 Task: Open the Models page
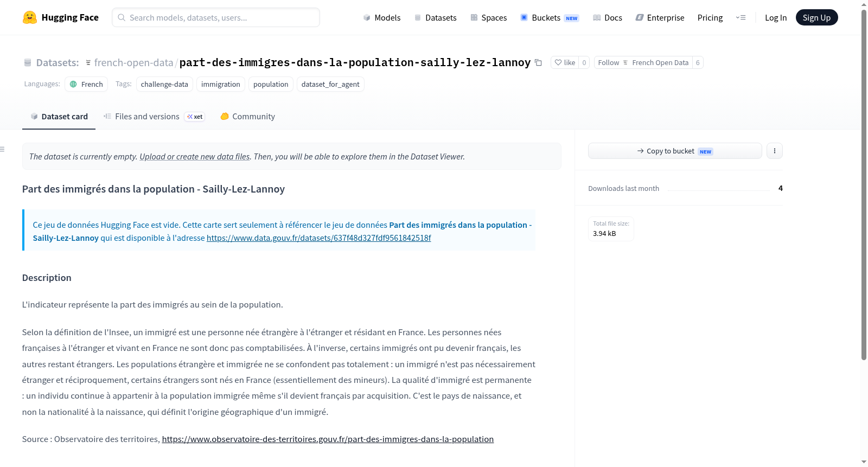(x=382, y=18)
